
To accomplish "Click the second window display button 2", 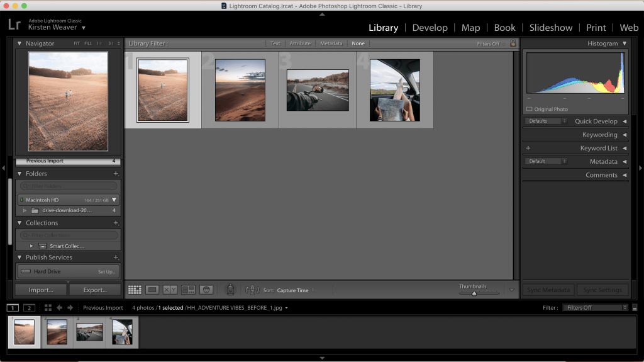I will tap(29, 308).
